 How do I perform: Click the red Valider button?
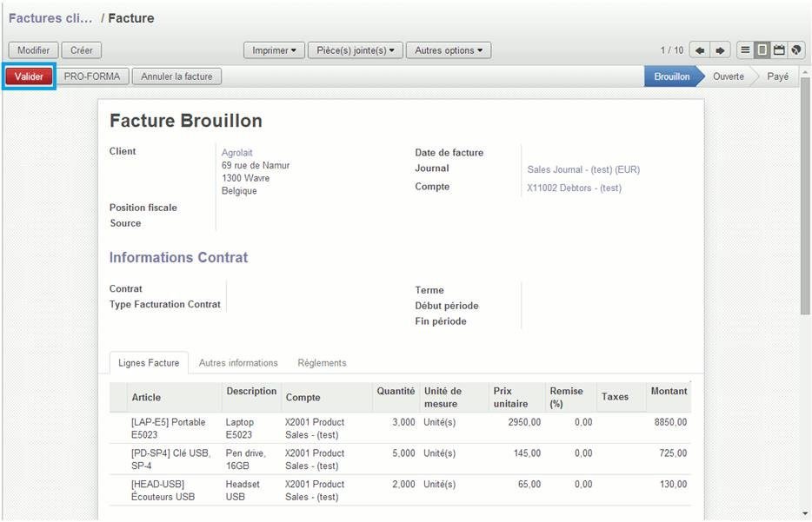coord(30,76)
